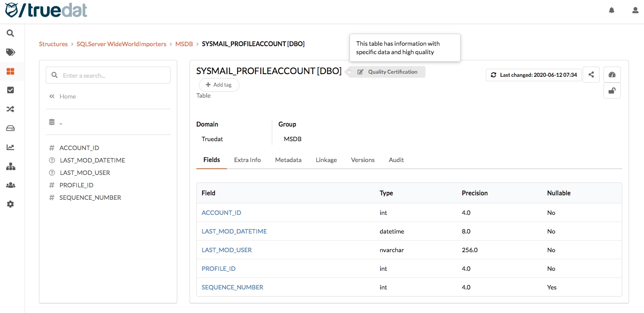Open the line chart icon in sidebar
The image size is (644, 313).
point(10,147)
